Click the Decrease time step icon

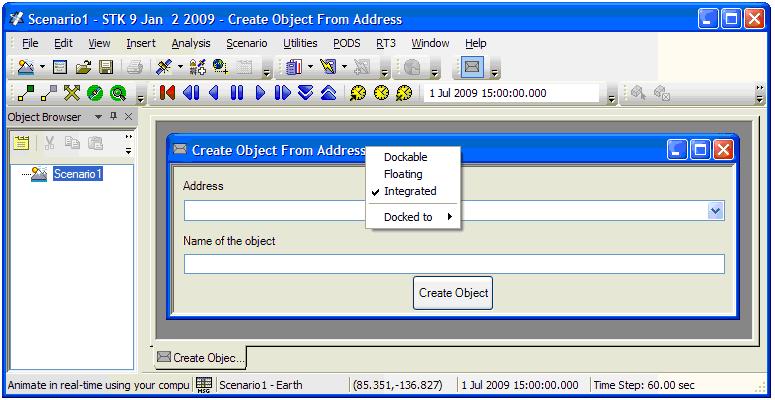click(x=305, y=94)
